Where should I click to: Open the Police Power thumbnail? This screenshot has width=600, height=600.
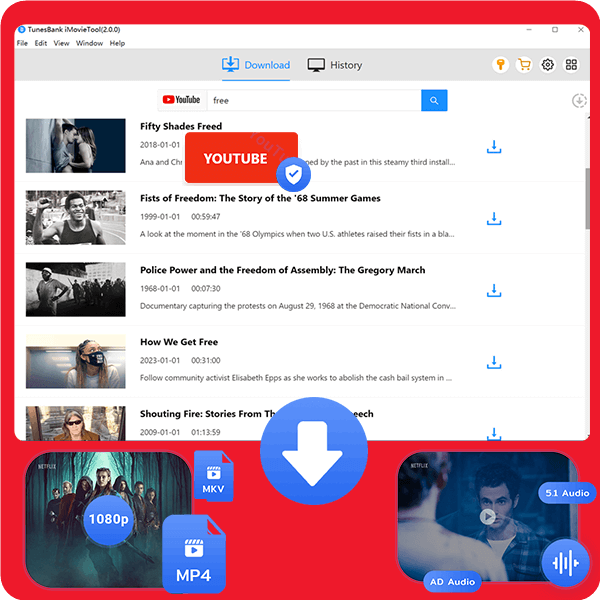pos(76,289)
